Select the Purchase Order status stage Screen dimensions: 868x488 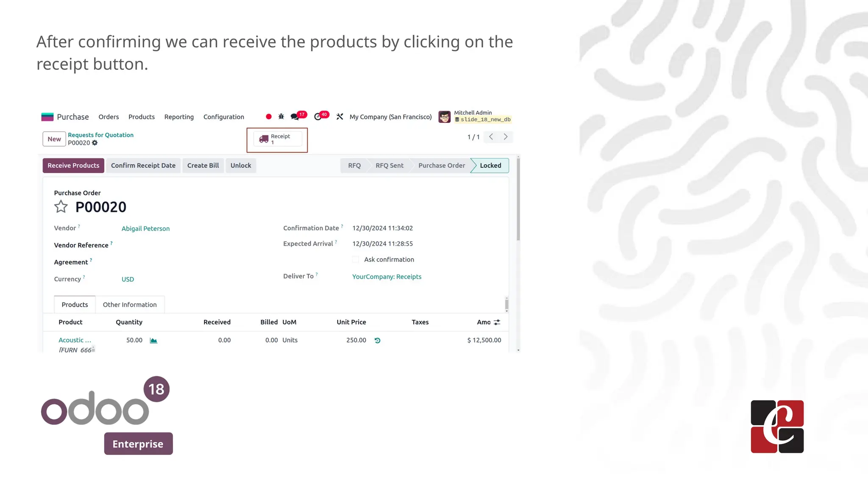(x=442, y=166)
